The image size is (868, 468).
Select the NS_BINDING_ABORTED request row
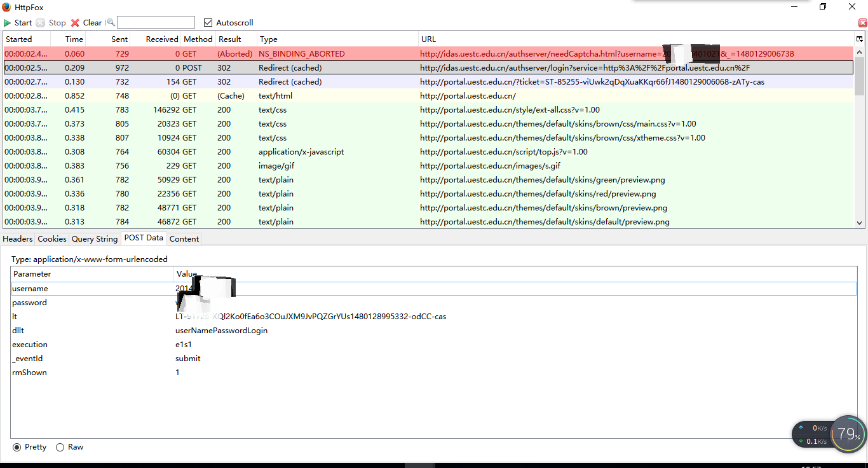tap(429, 54)
